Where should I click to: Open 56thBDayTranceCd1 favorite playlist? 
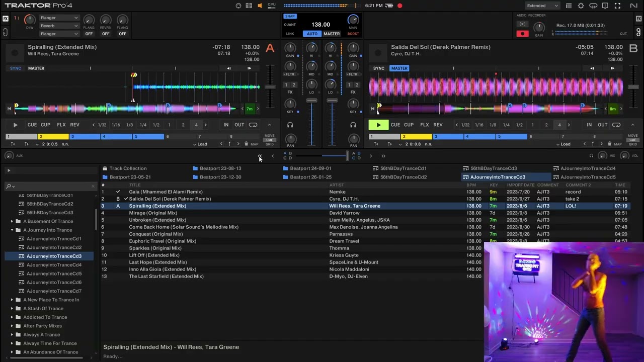tap(399, 168)
